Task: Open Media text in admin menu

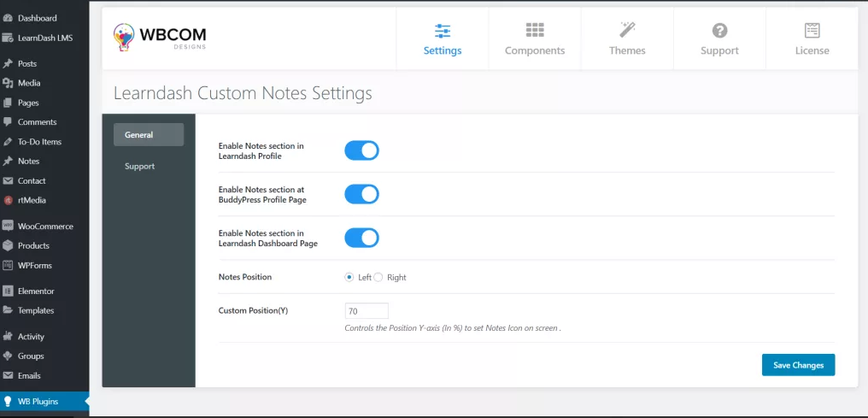Action: click(x=29, y=83)
